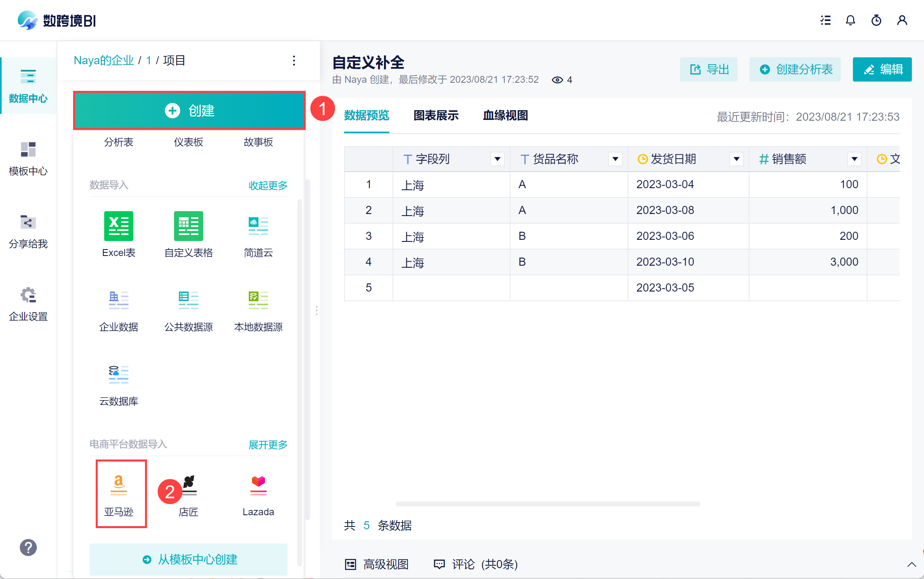Choose the 简道云 data source icon
This screenshot has height=579, width=924.
click(258, 226)
